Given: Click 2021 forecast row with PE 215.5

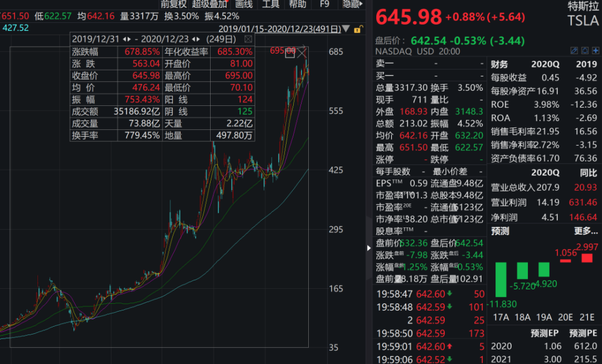Looking at the screenshot, I should 544,359.
